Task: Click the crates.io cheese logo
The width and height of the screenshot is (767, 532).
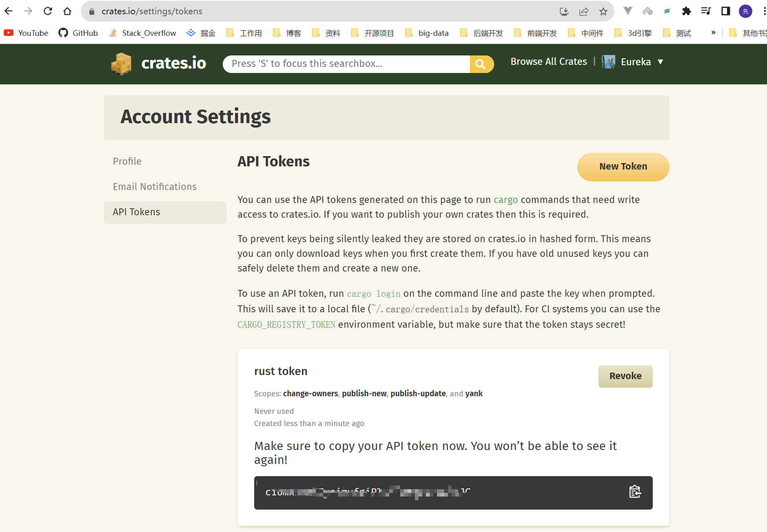Action: click(121, 64)
